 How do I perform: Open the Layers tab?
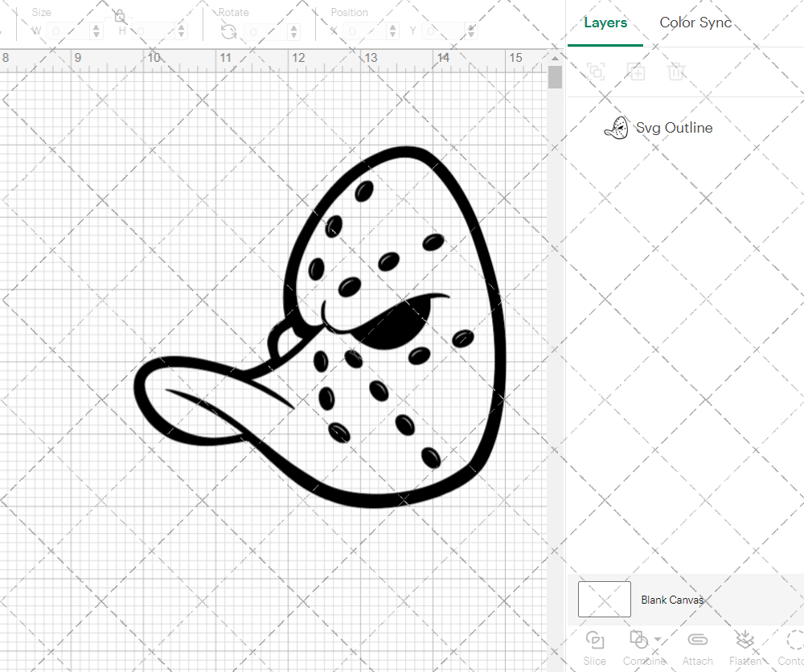pos(605,23)
